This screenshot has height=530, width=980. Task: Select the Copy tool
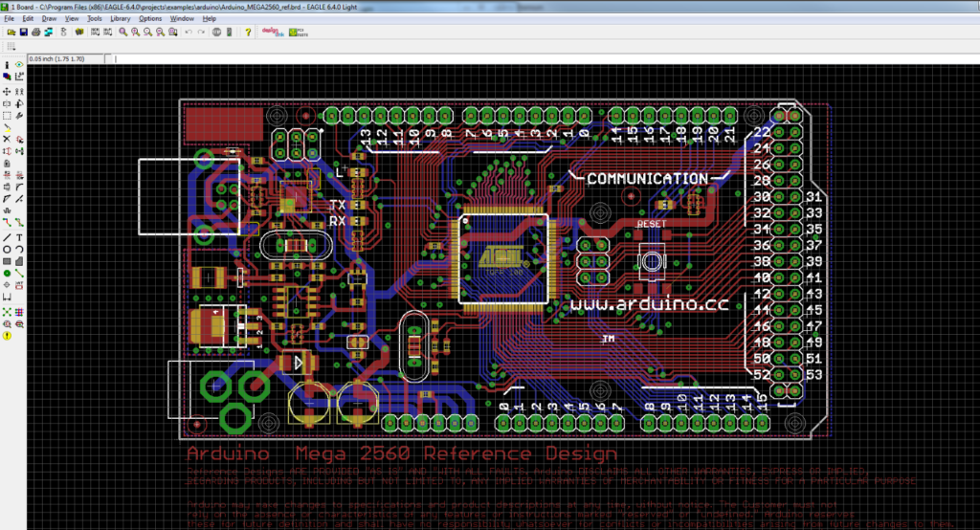point(19,91)
